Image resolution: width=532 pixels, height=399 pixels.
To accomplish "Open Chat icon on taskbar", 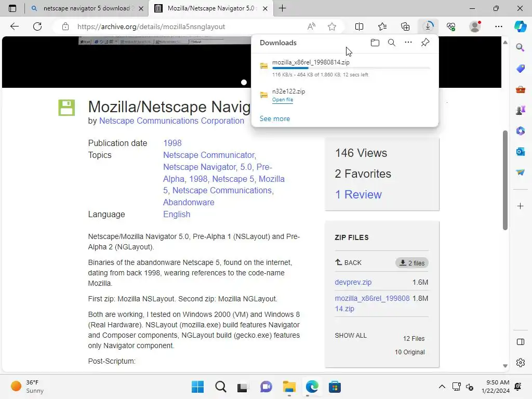I will pyautogui.click(x=266, y=387).
